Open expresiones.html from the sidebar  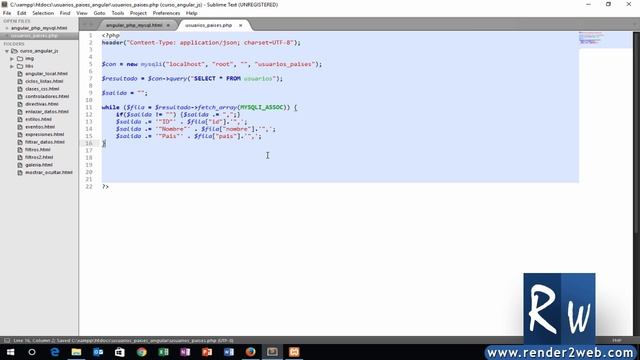click(44, 134)
